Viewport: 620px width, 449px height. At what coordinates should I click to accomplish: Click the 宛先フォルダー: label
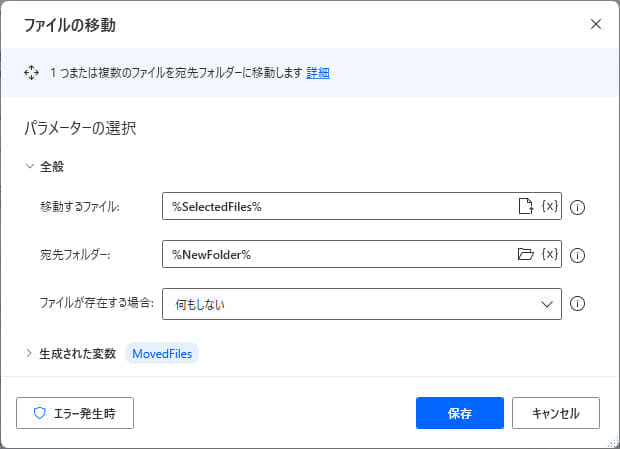[75, 255]
